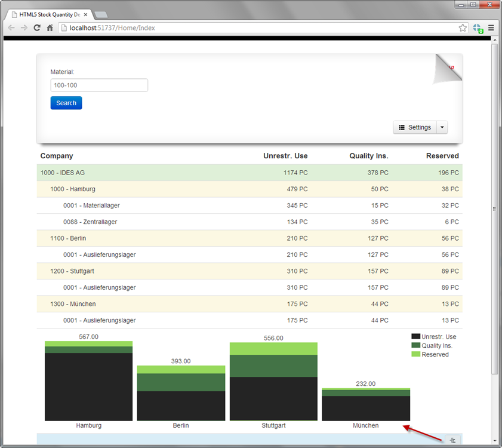The width and height of the screenshot is (502, 448).
Task: Open the Chrome hamburger menu
Action: [x=491, y=27]
